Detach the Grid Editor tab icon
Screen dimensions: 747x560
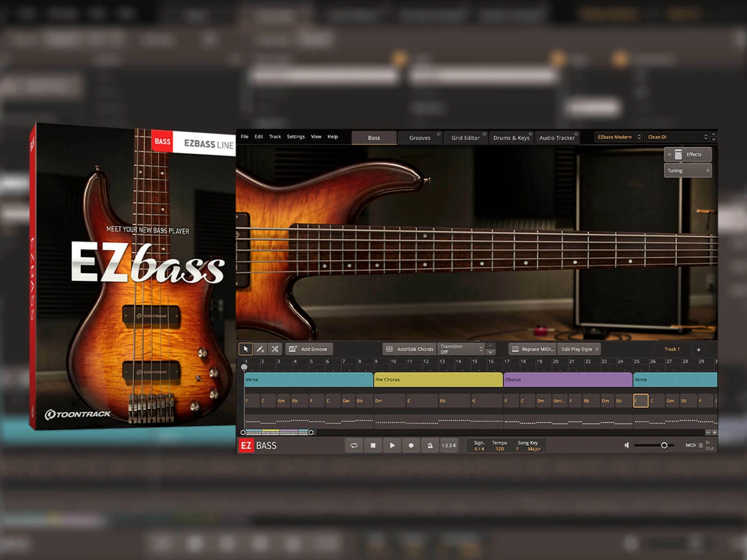(x=484, y=134)
